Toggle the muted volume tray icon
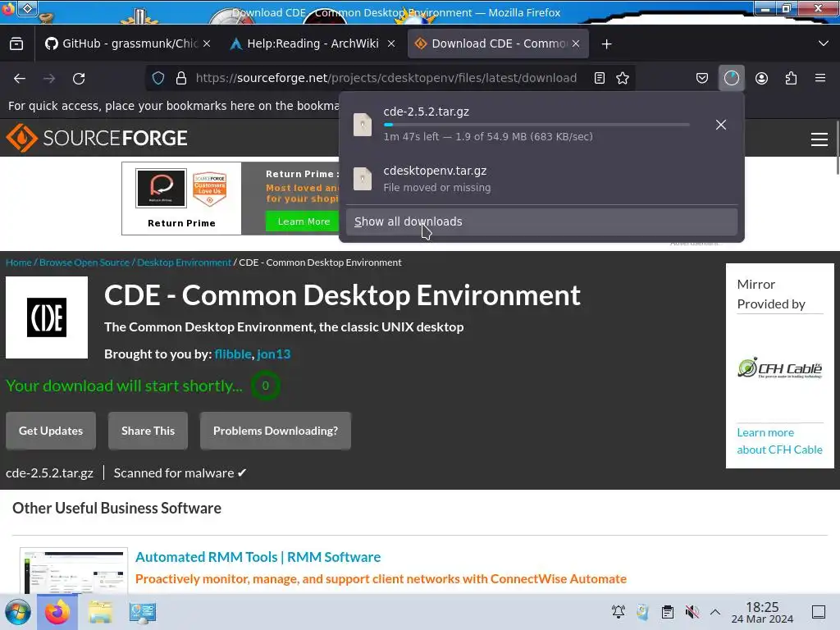The image size is (840, 630). pos(692,612)
